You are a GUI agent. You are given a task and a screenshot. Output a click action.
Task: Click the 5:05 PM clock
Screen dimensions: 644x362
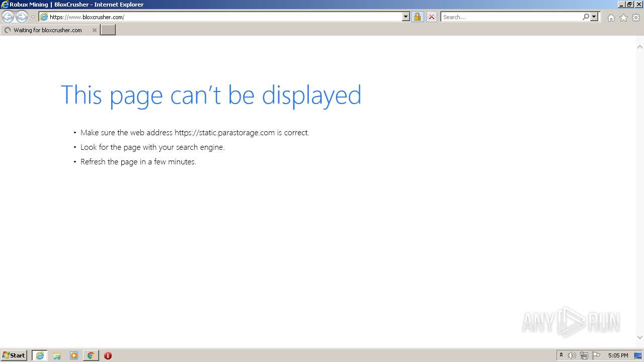point(618,355)
